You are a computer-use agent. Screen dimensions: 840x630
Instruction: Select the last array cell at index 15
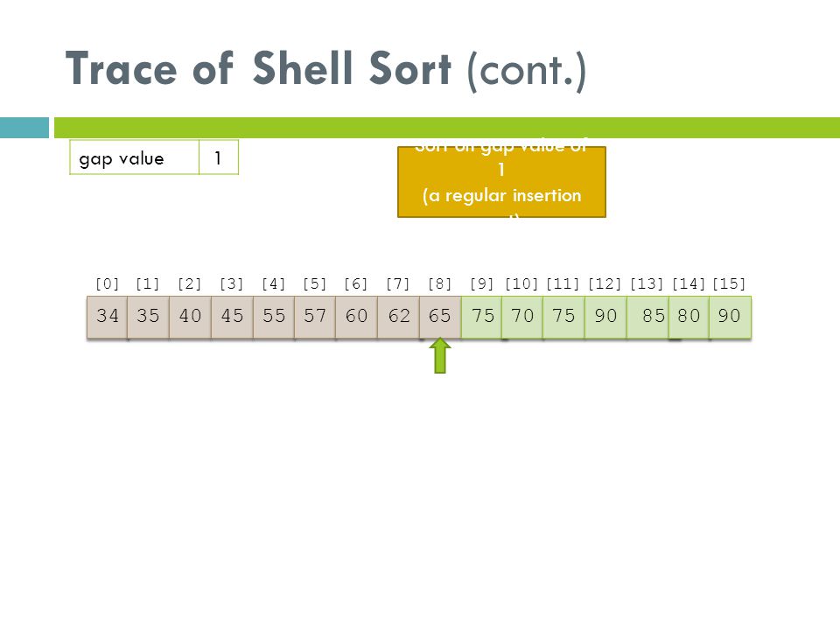[x=730, y=317]
